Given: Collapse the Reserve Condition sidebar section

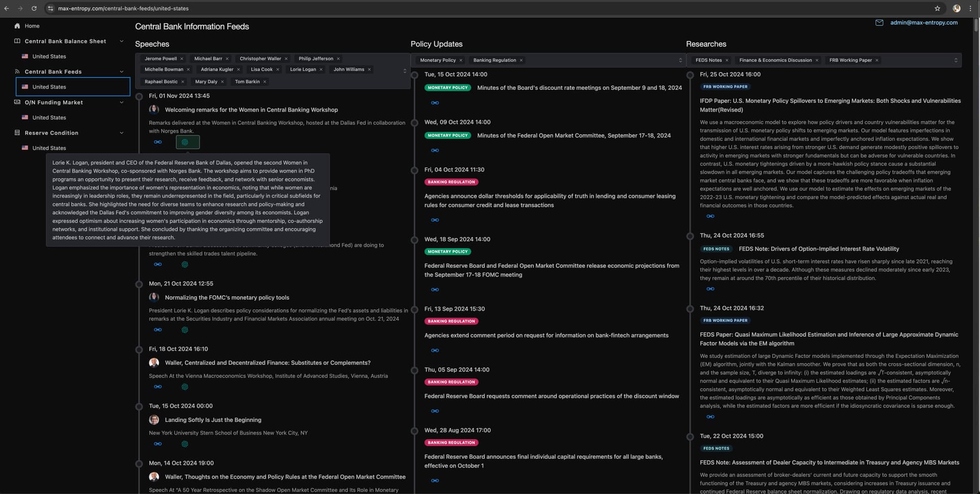Looking at the screenshot, I should click(x=121, y=133).
